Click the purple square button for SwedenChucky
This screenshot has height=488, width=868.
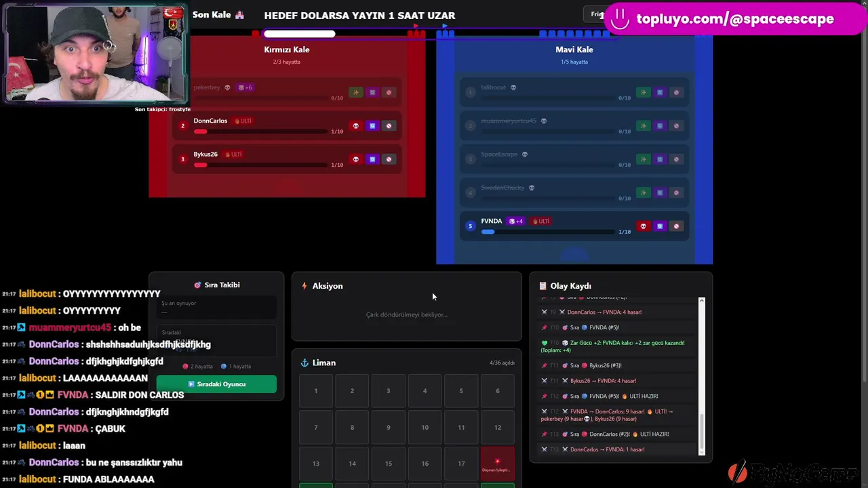(660, 192)
